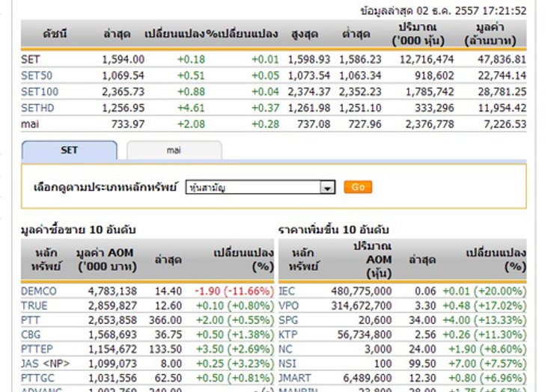The image size is (545, 392).
Task: Select the mai row label
Action: tap(30, 124)
